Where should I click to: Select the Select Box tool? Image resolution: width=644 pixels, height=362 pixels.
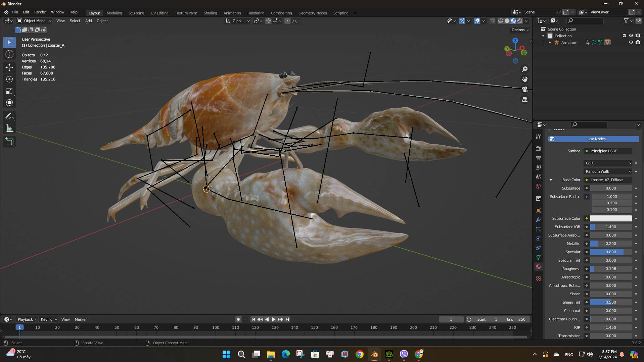point(9,42)
